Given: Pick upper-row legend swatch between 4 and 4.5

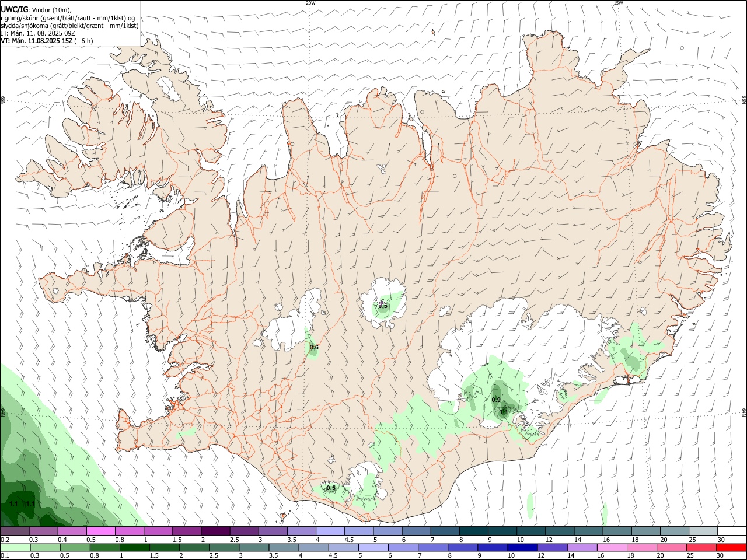Looking at the screenshot, I should pos(330,531).
